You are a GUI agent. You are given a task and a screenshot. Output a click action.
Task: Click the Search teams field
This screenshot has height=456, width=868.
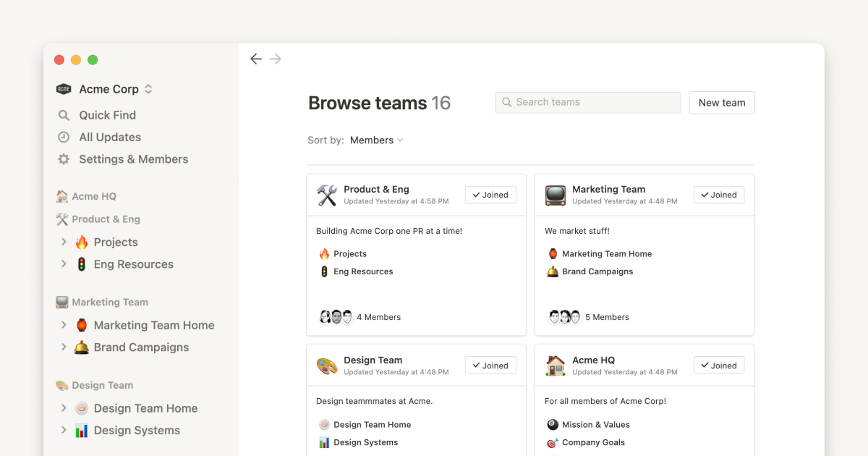pyautogui.click(x=587, y=103)
